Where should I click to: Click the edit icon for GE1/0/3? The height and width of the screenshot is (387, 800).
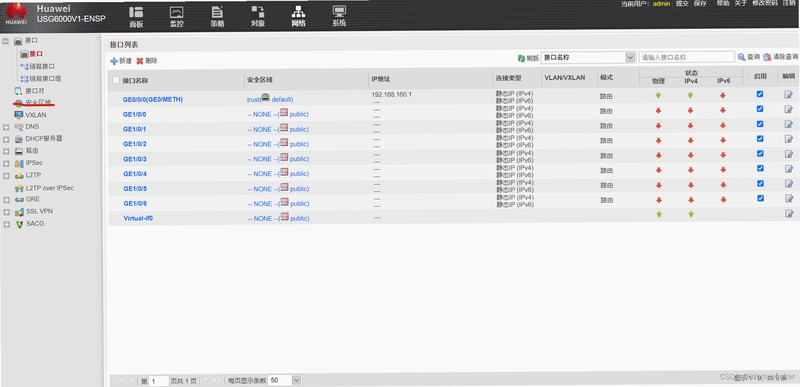(788, 153)
